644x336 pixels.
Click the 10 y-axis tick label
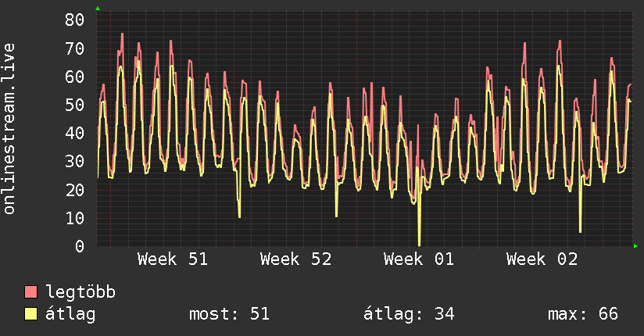coord(74,218)
